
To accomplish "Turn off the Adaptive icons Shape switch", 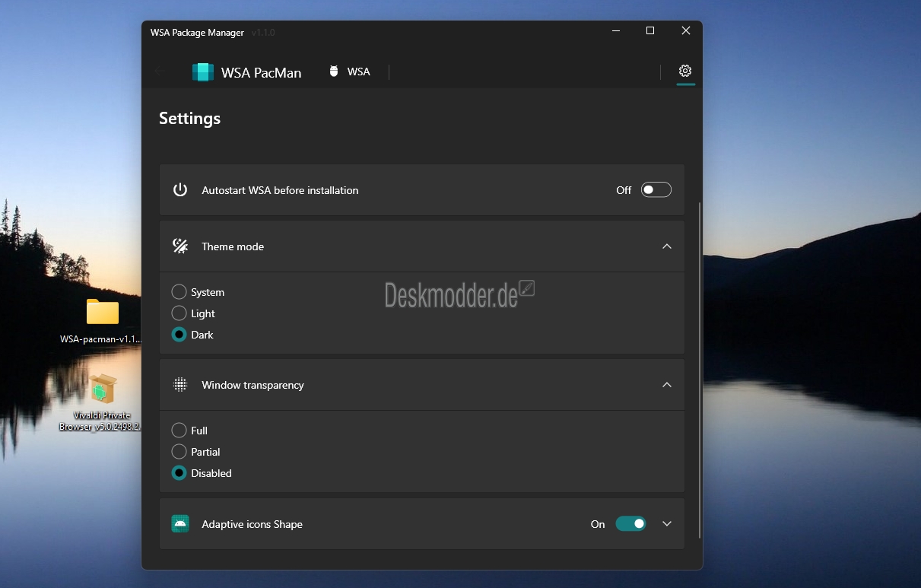I will (630, 523).
